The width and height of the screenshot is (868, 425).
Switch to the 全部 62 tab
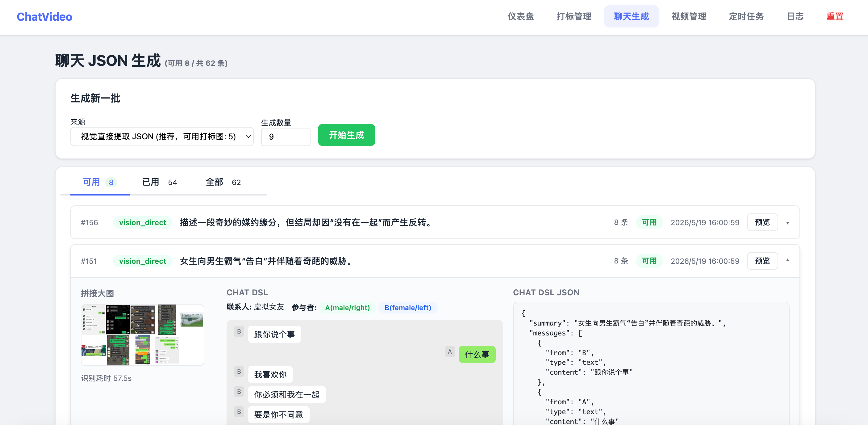[x=223, y=182]
